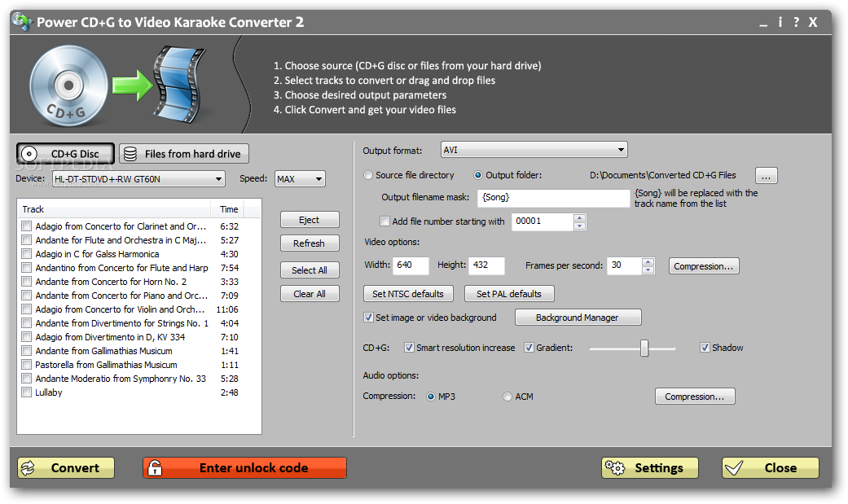848x504 pixels.
Task: Switch to Files from hard drive tab
Action: click(184, 154)
